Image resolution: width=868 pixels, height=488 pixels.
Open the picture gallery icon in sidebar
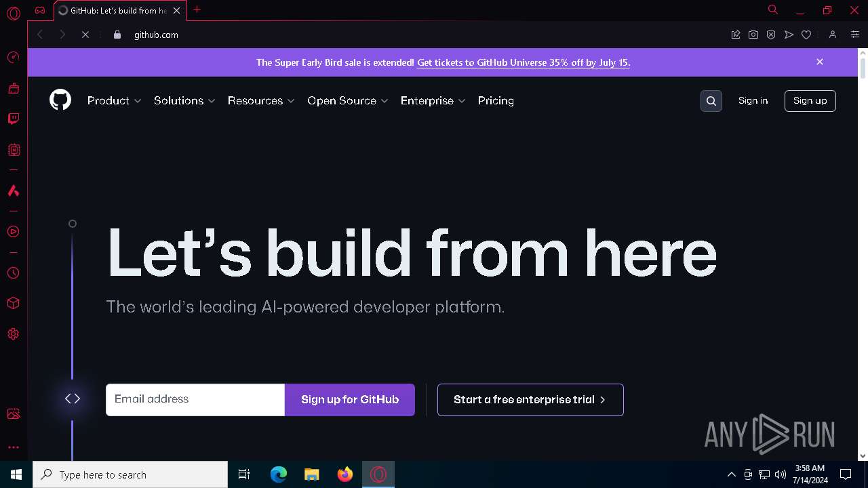(x=13, y=413)
